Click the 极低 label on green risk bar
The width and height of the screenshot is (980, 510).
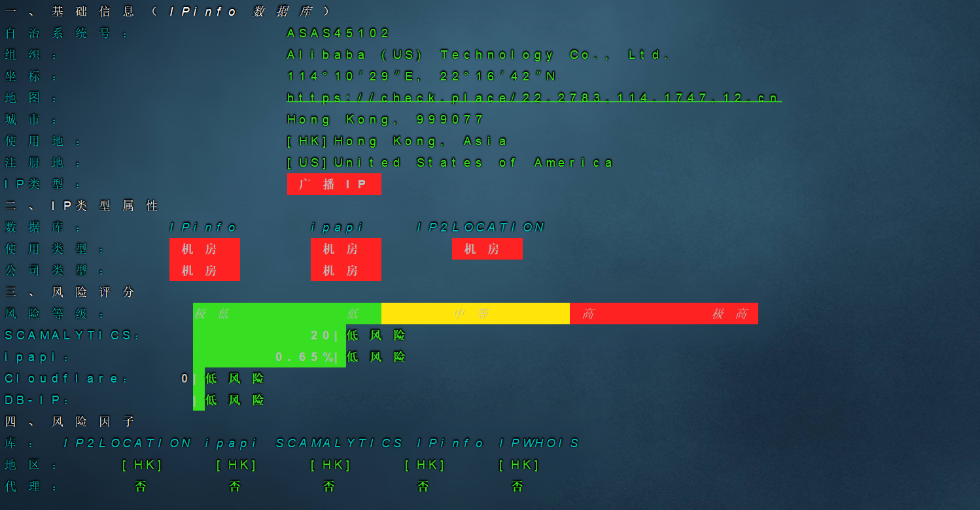click(x=211, y=314)
